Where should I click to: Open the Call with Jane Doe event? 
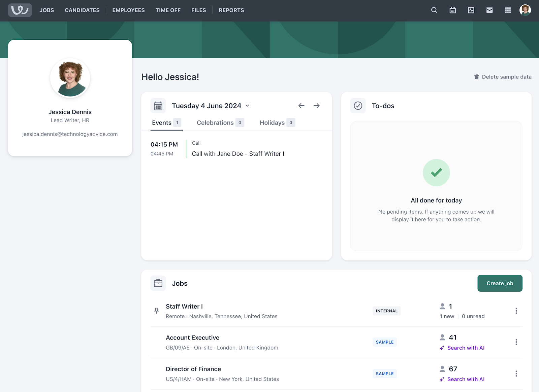pos(238,154)
